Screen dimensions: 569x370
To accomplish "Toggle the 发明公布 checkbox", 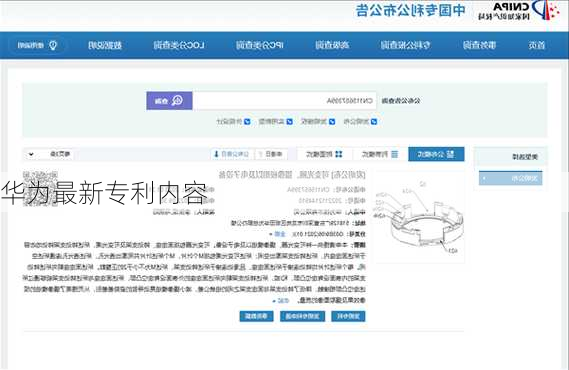I will point(374,122).
